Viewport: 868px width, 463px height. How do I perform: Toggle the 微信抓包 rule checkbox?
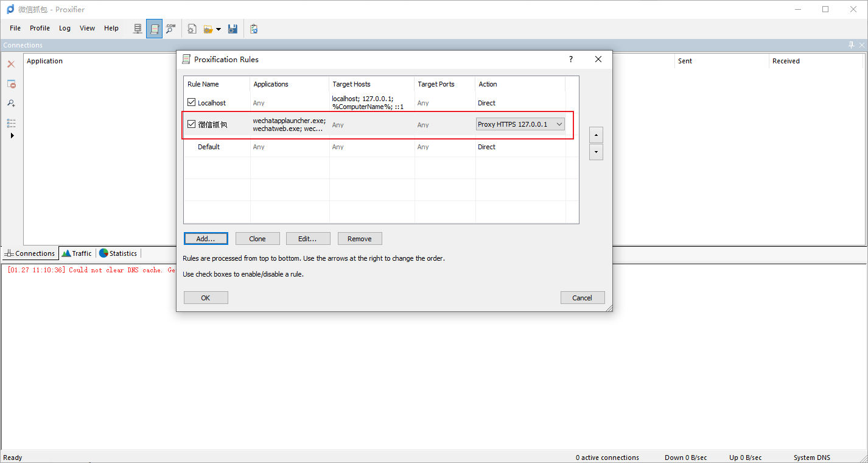click(x=192, y=124)
